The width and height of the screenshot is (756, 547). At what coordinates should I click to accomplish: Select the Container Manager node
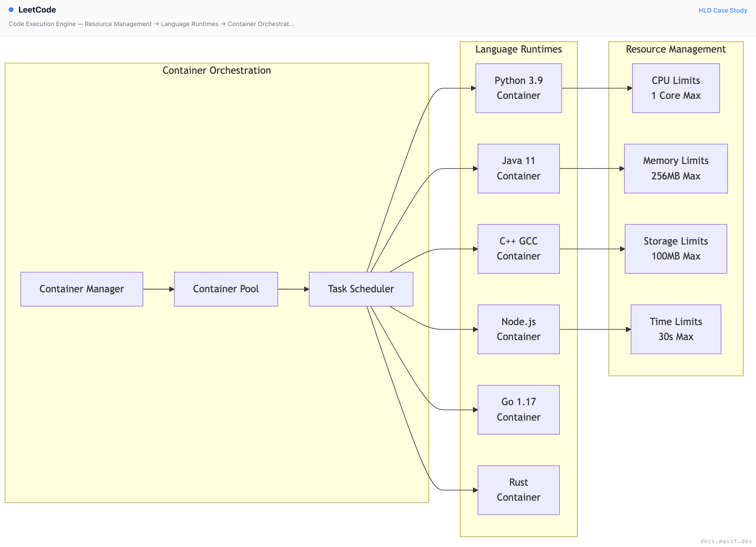pyautogui.click(x=81, y=289)
